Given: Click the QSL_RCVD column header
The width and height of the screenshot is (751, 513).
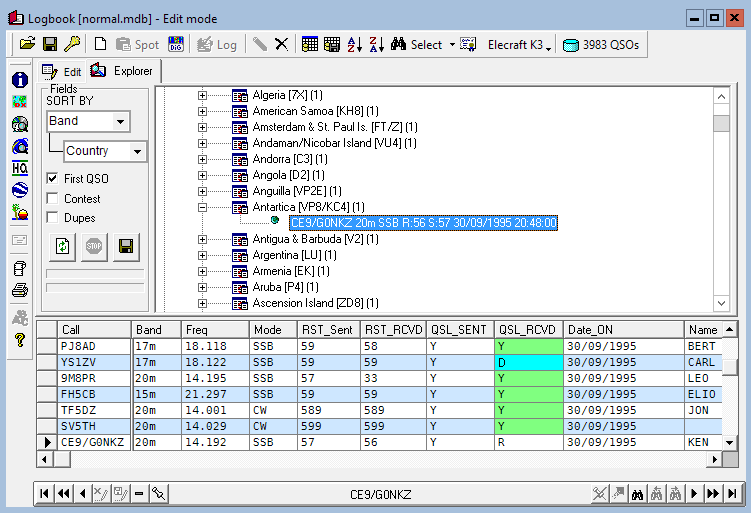Looking at the screenshot, I should (x=528, y=330).
